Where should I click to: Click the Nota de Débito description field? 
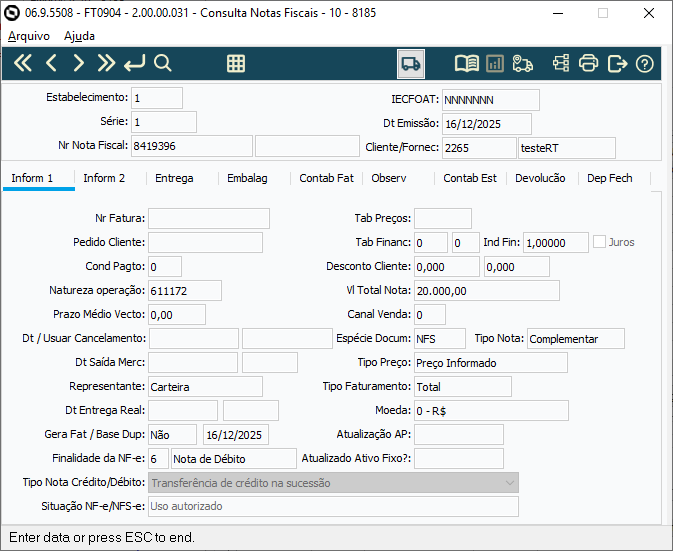click(233, 459)
